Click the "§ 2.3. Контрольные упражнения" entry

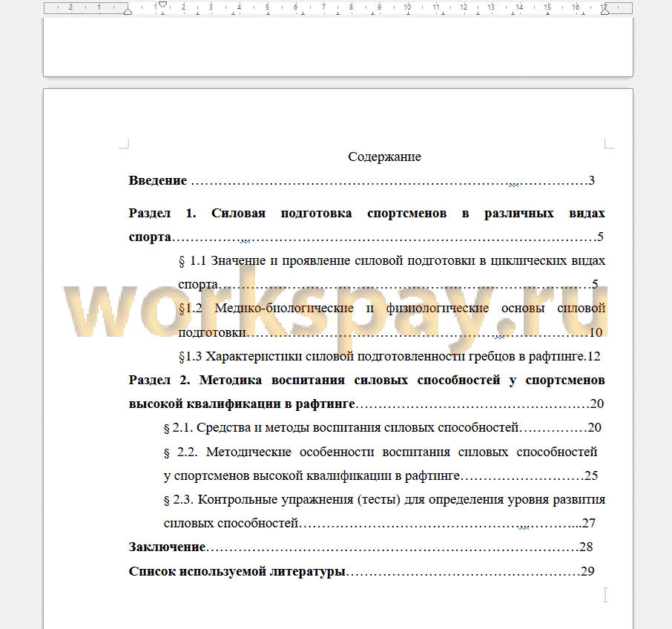click(384, 511)
